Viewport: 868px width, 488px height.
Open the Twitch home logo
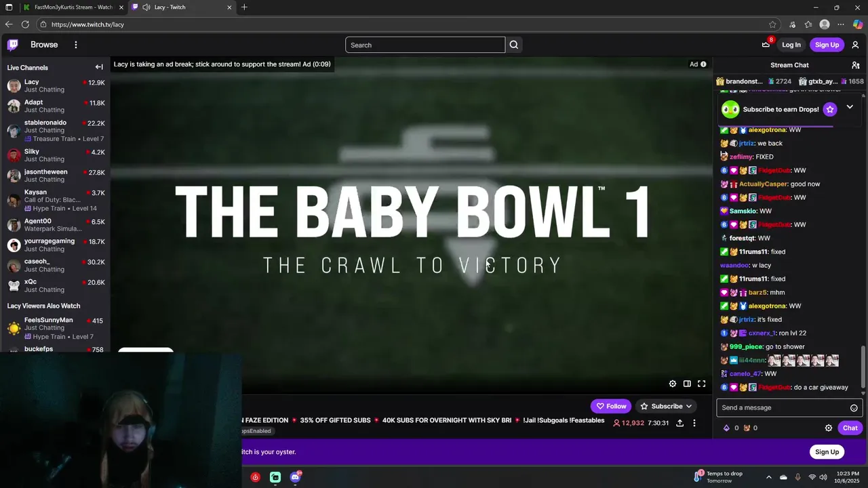click(13, 45)
